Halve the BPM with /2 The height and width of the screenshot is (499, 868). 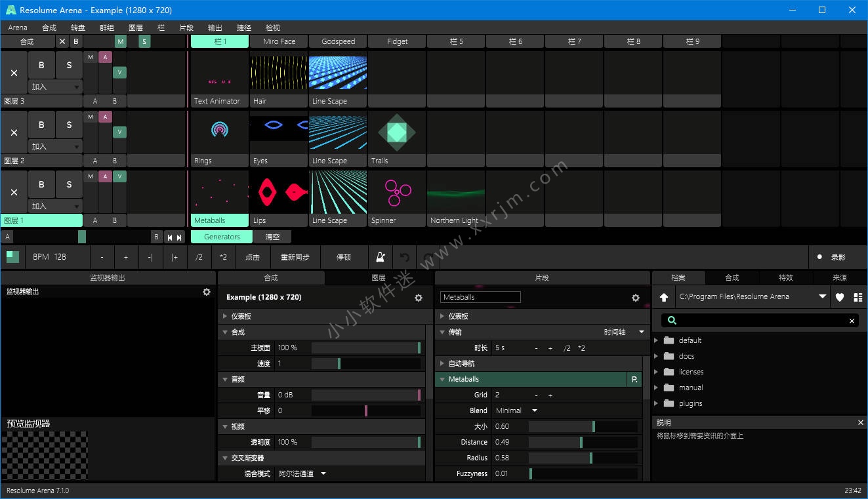tap(199, 257)
